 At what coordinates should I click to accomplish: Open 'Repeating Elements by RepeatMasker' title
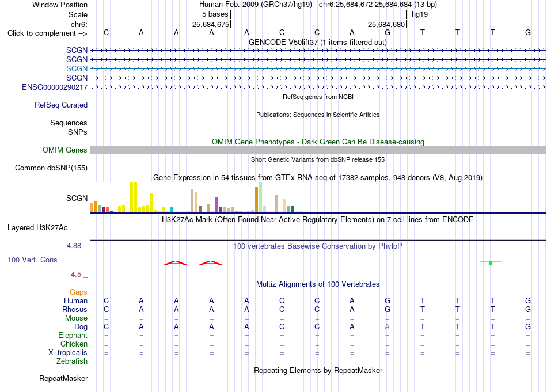[x=318, y=370]
